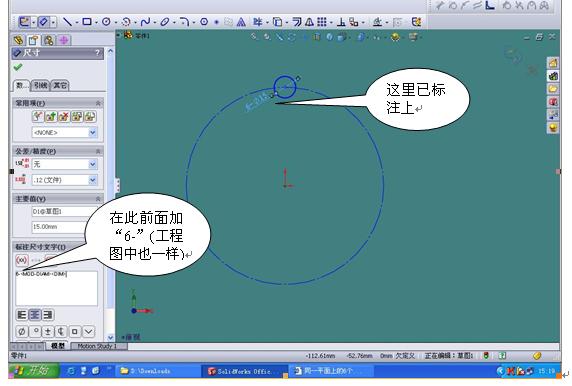Image resolution: width=572 pixels, height=386 pixels.
Task: Select the Smart Dimension tool
Action: point(43,22)
